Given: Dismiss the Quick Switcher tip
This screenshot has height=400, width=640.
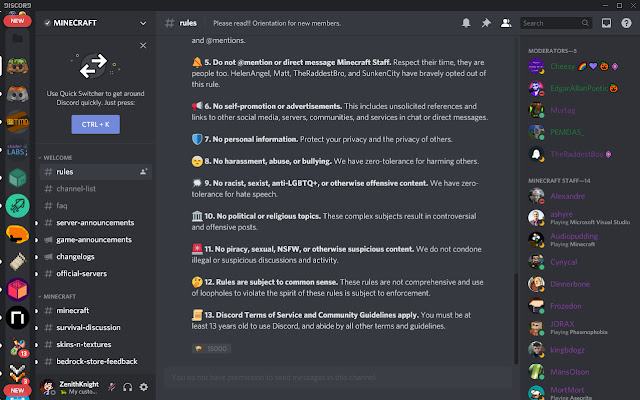Looking at the screenshot, I should point(144,45).
